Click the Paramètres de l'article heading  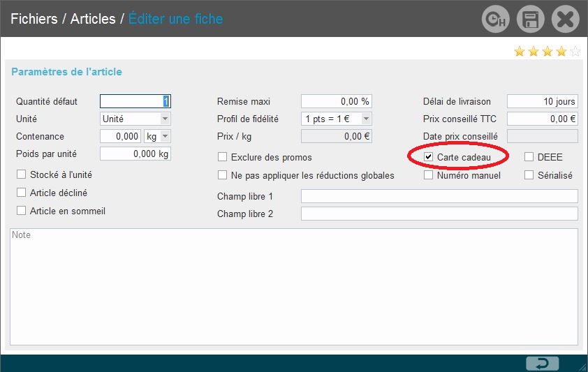(66, 72)
